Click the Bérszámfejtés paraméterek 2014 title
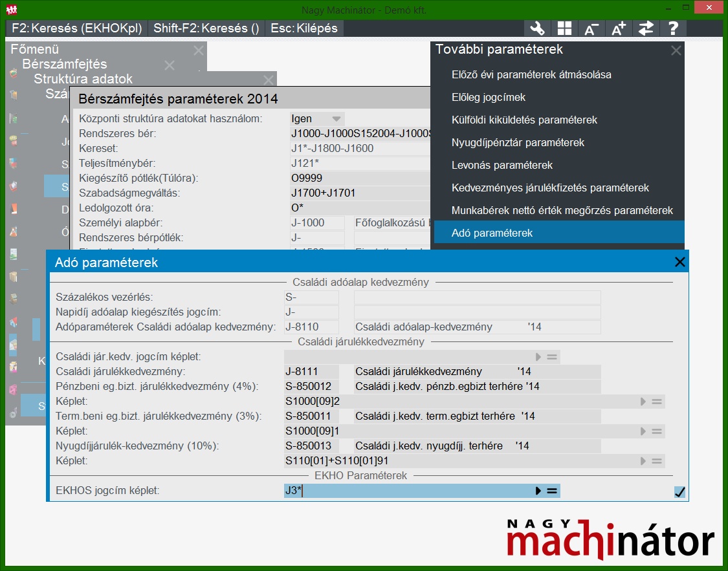 [179, 99]
